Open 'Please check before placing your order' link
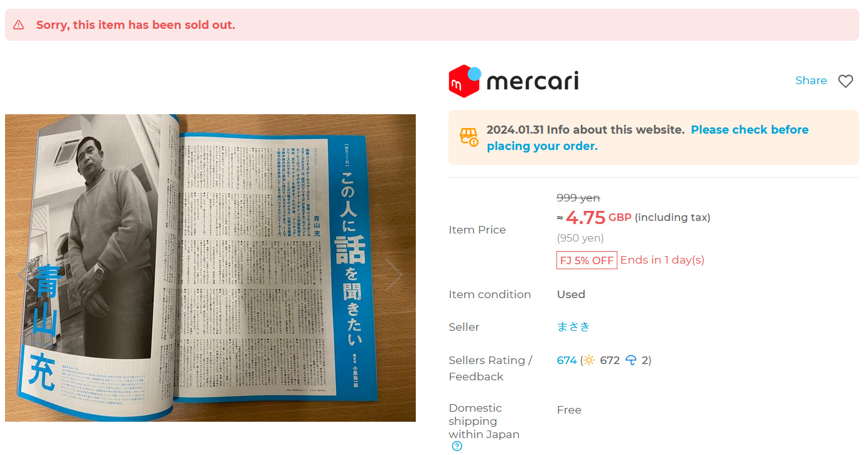868x455 pixels. (x=648, y=138)
